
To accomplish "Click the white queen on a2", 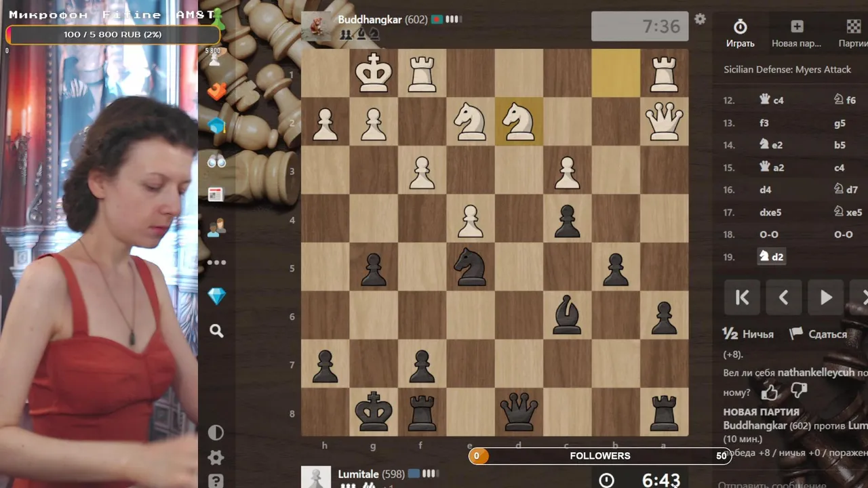I will tap(664, 122).
